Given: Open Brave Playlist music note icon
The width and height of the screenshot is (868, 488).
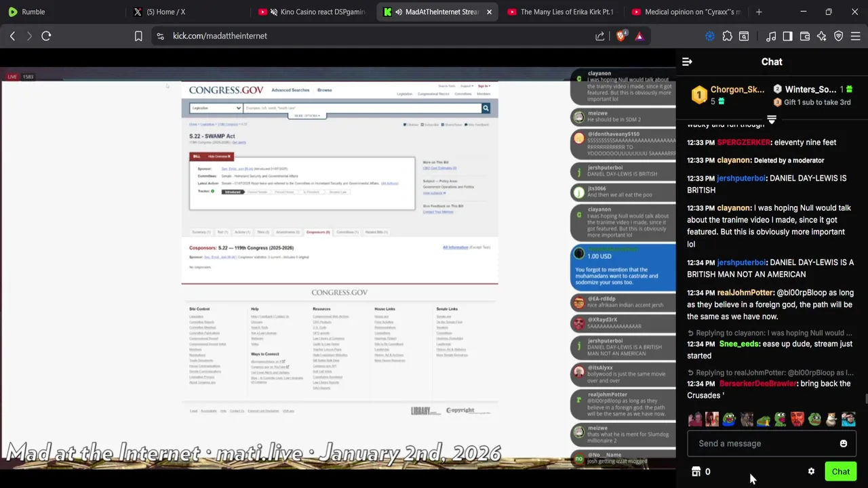Looking at the screenshot, I should point(771,36).
